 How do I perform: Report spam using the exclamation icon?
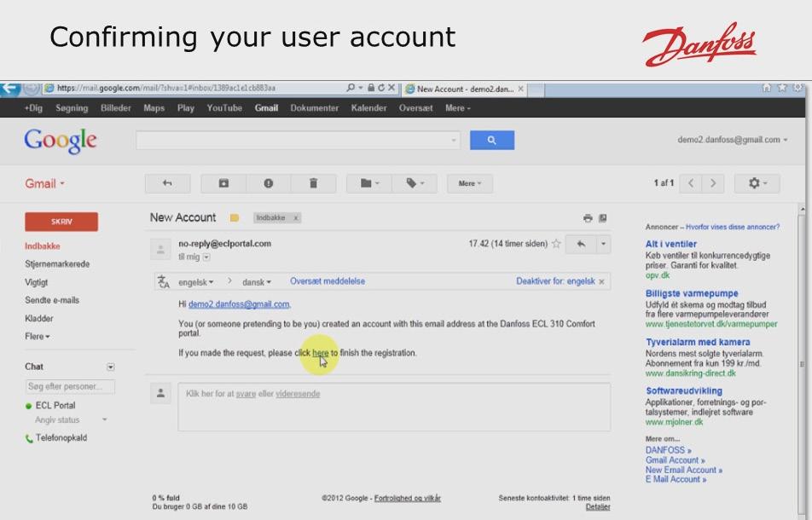click(268, 183)
